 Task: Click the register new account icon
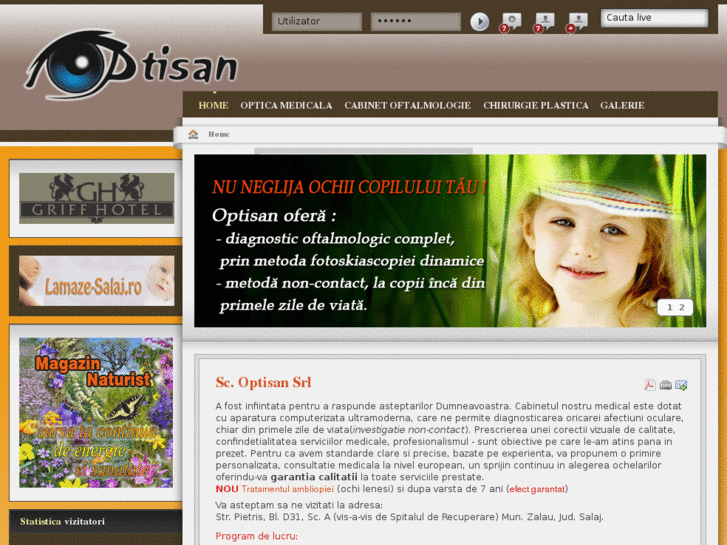pyautogui.click(x=577, y=22)
